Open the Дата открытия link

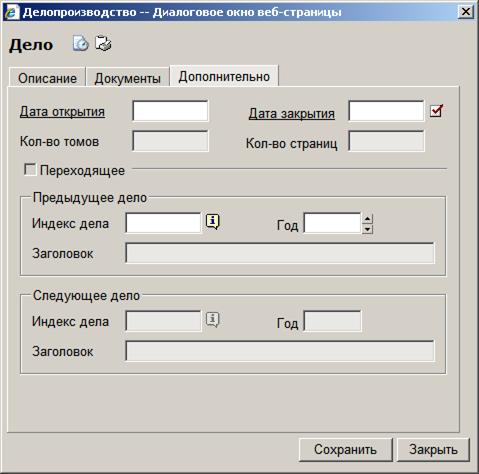point(62,112)
